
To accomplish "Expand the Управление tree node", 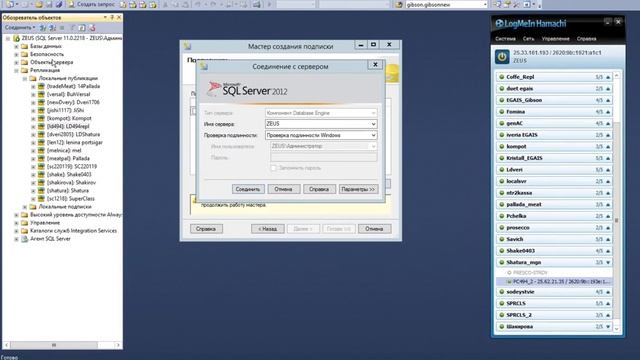I will coord(16,223).
